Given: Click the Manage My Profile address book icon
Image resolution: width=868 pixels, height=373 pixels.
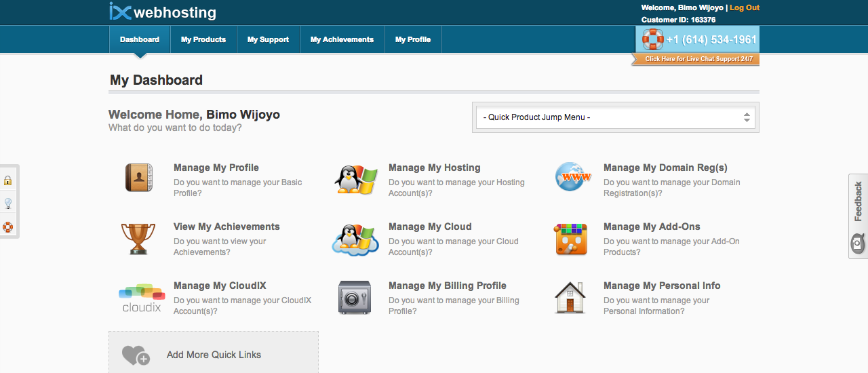Looking at the screenshot, I should [139, 179].
